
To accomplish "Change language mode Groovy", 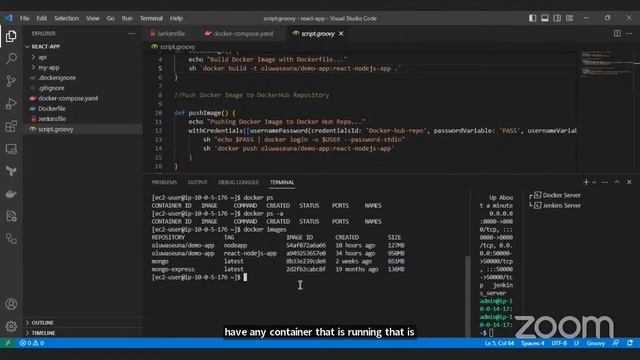I will (x=596, y=343).
